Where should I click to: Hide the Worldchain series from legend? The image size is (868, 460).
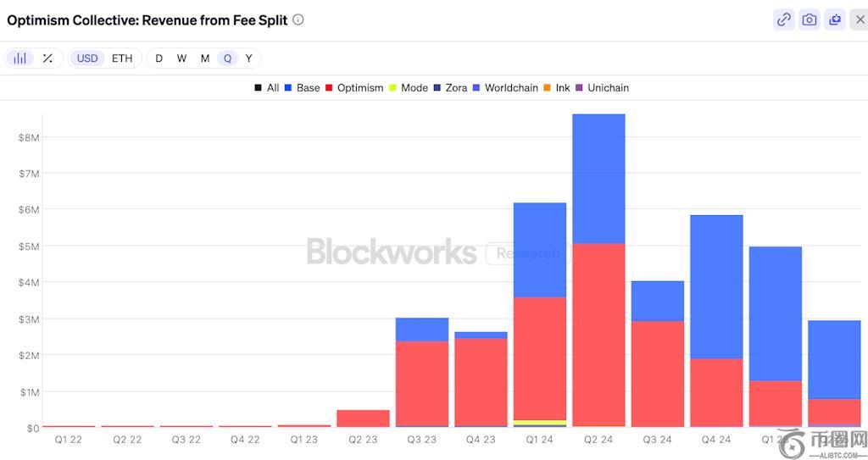(x=504, y=88)
